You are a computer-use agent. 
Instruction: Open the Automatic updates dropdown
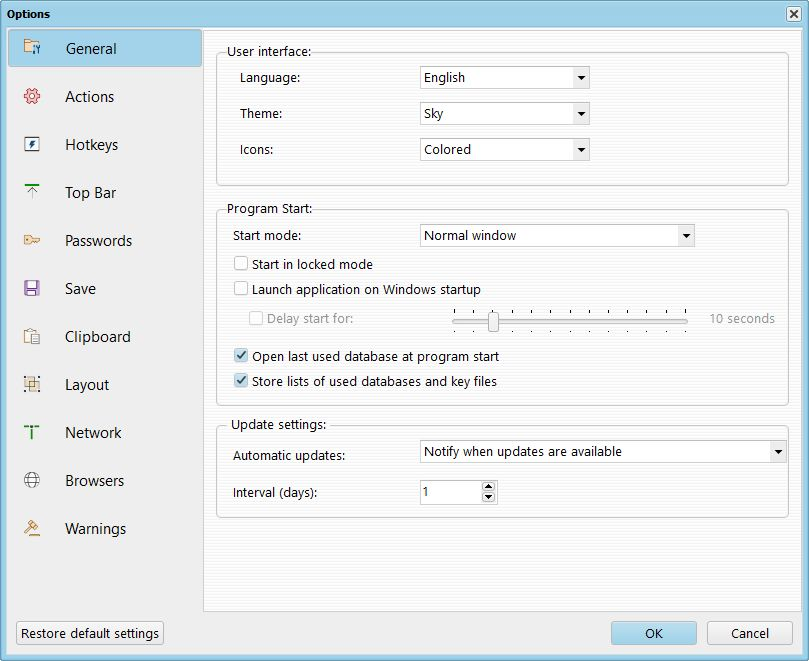603,452
